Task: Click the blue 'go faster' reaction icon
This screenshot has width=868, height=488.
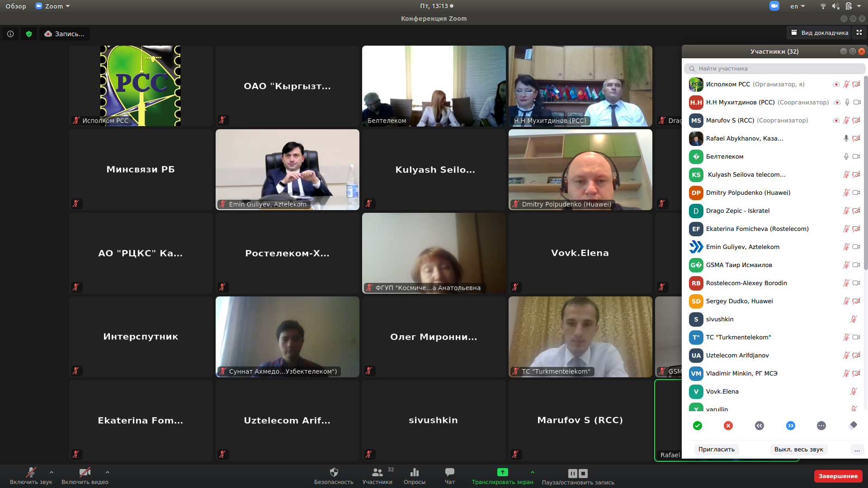Action: (x=790, y=426)
